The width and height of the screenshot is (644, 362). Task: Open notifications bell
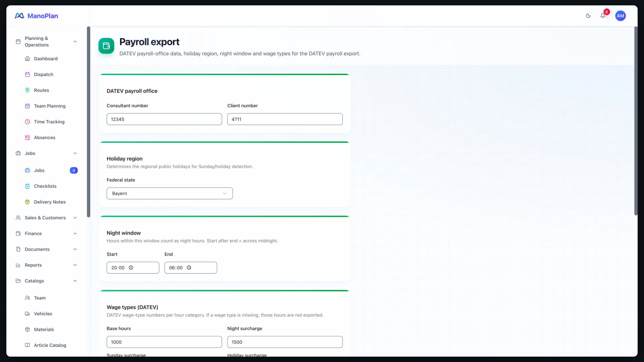(x=603, y=16)
